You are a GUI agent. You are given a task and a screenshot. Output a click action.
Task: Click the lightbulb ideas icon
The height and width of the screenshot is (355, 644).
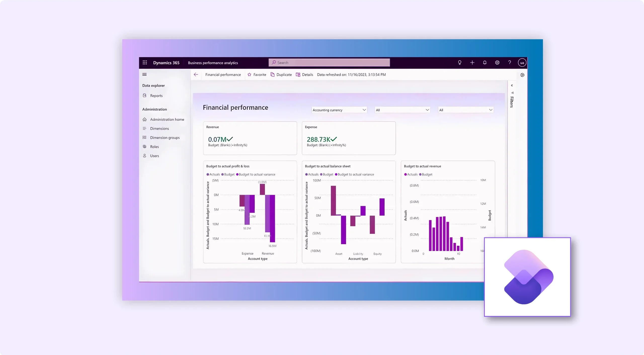460,63
